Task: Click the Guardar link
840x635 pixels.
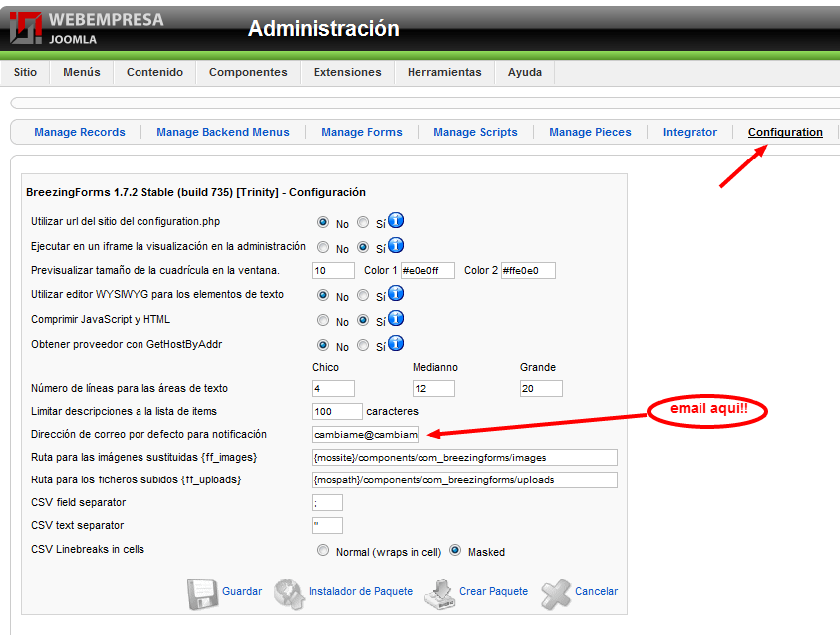Action: (x=242, y=591)
